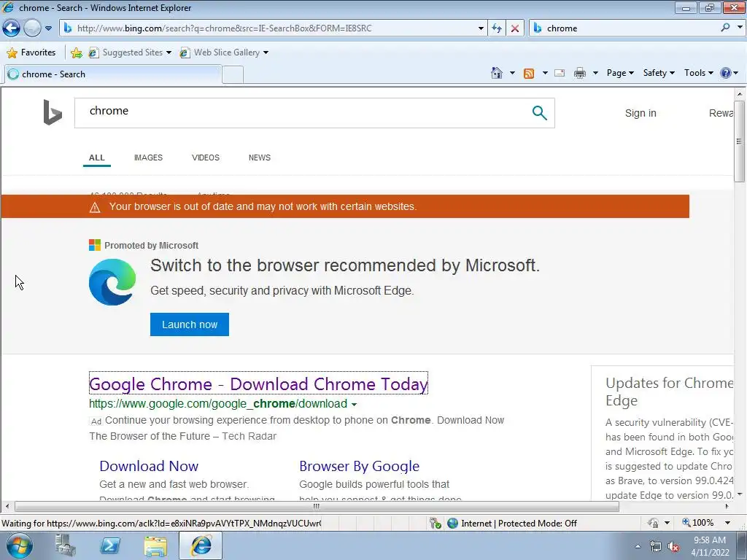The width and height of the screenshot is (747, 560).
Task: Click the Home icon in command bar
Action: point(496,73)
